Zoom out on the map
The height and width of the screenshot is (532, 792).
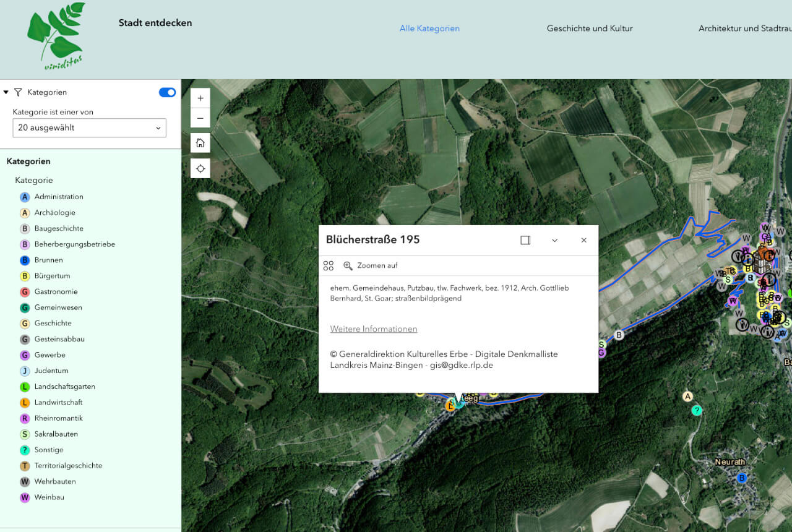coord(200,118)
